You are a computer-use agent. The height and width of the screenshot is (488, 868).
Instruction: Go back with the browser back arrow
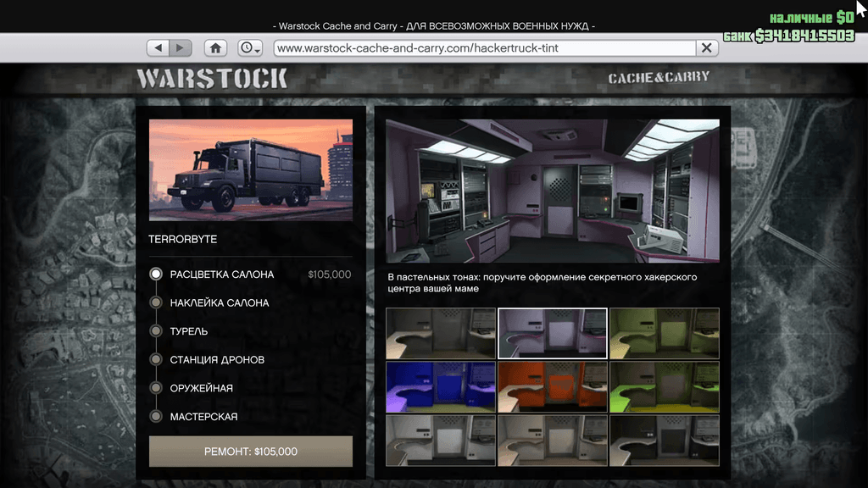pyautogui.click(x=158, y=48)
